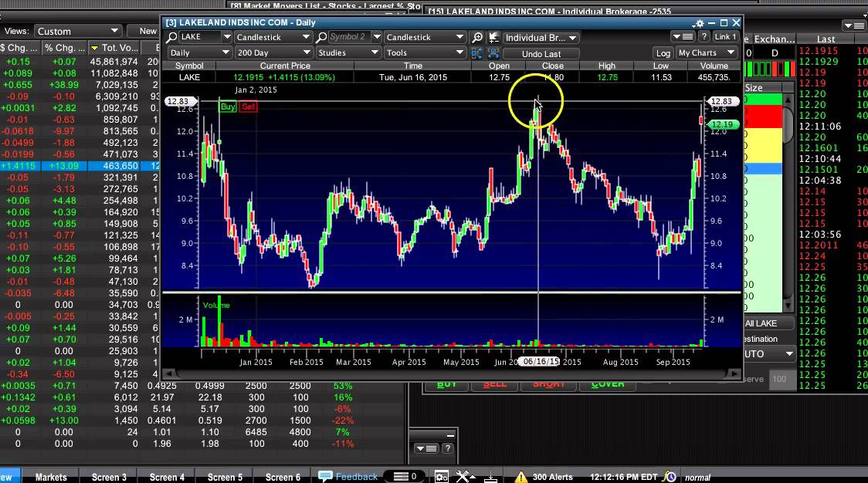Click the chart horizontal scrollbar track
Viewport: 868px width, 483px height.
click(x=453, y=373)
